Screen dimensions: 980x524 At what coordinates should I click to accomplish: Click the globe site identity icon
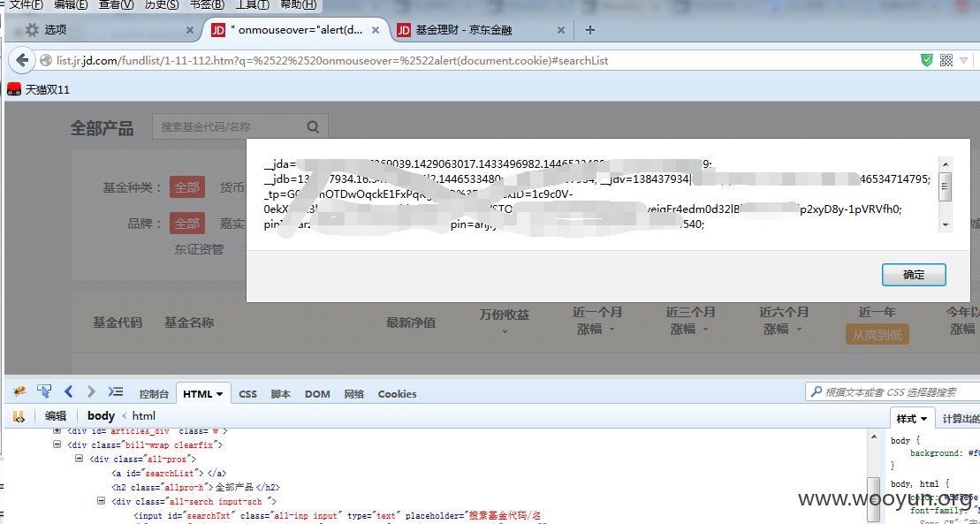pyautogui.click(x=45, y=61)
